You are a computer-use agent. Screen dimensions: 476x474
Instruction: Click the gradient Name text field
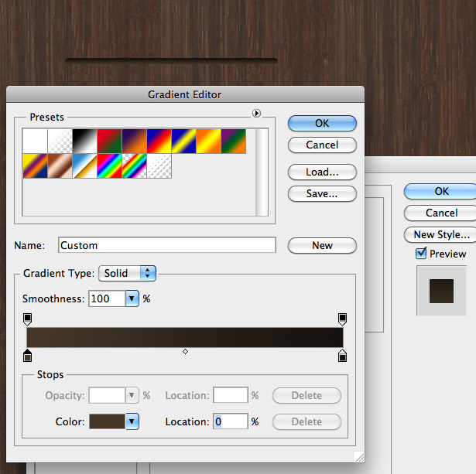click(x=167, y=245)
